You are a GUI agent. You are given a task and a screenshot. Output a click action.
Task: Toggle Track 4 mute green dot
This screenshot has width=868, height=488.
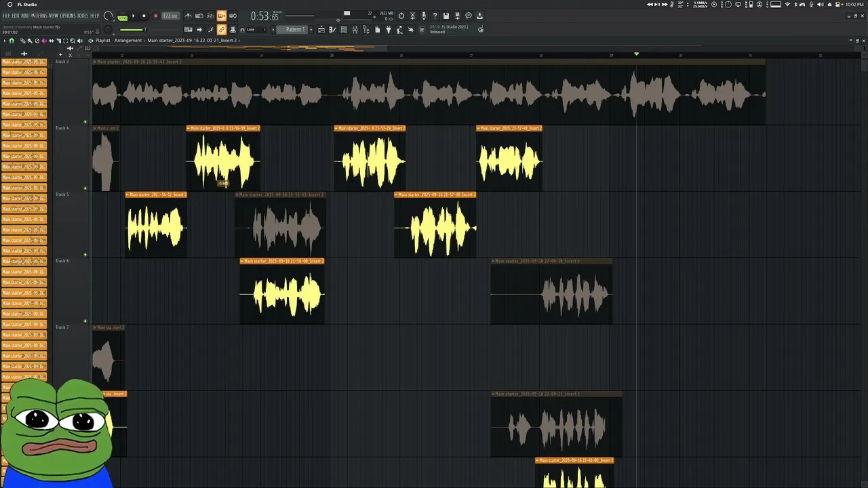coord(85,188)
